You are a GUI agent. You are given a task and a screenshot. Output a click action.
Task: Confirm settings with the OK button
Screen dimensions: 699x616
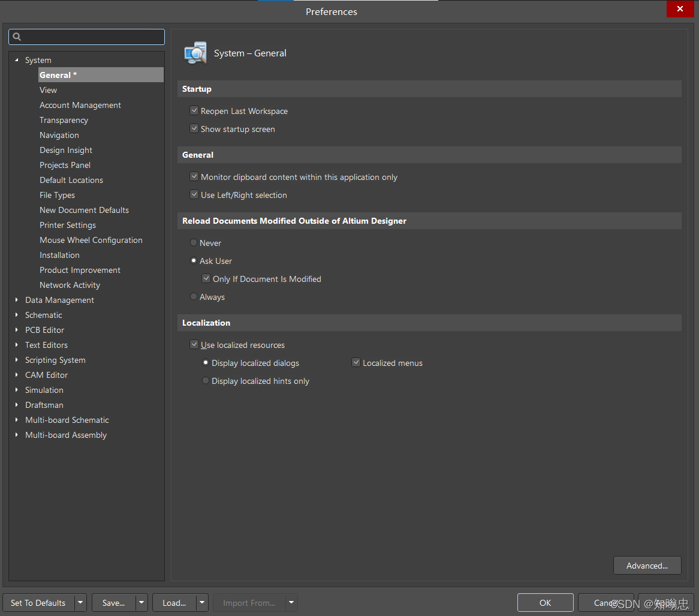(545, 603)
